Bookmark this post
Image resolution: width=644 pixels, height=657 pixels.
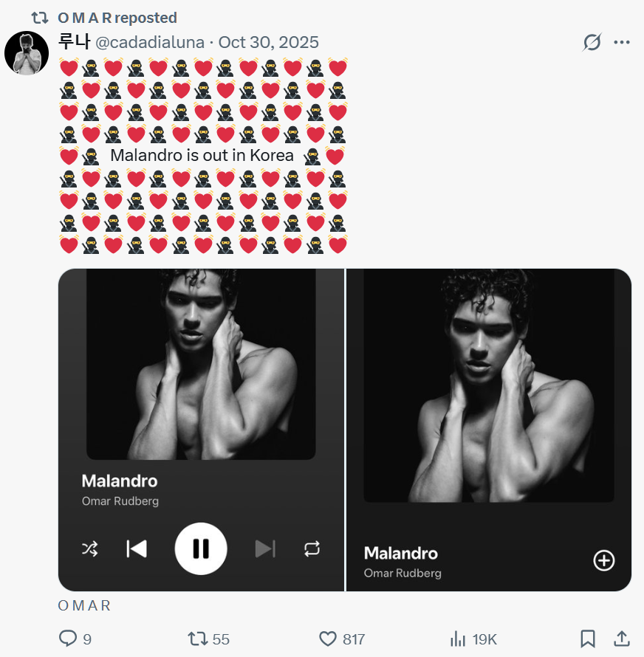point(588,639)
